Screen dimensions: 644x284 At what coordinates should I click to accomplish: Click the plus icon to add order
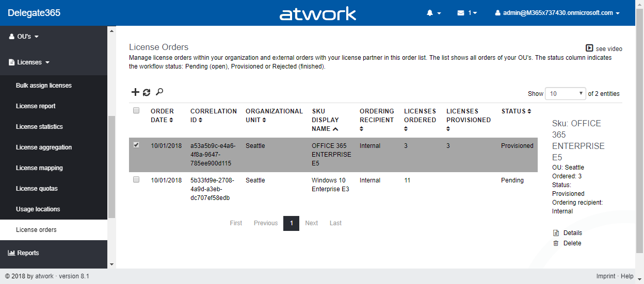[135, 92]
